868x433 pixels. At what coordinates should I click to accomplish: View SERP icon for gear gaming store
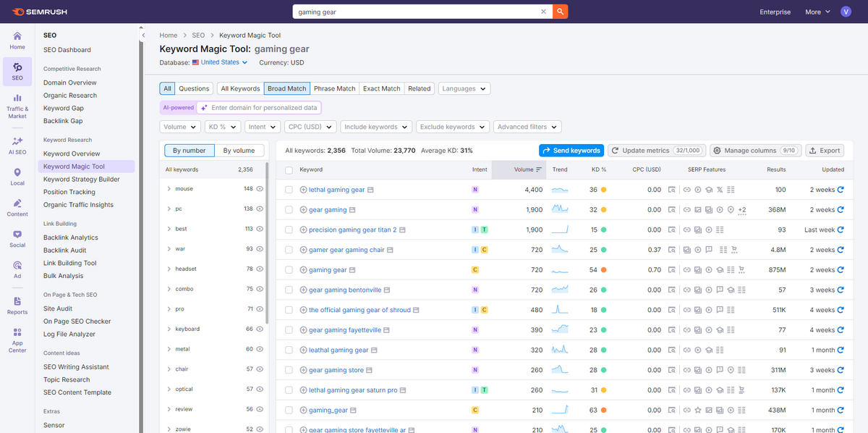click(370, 370)
